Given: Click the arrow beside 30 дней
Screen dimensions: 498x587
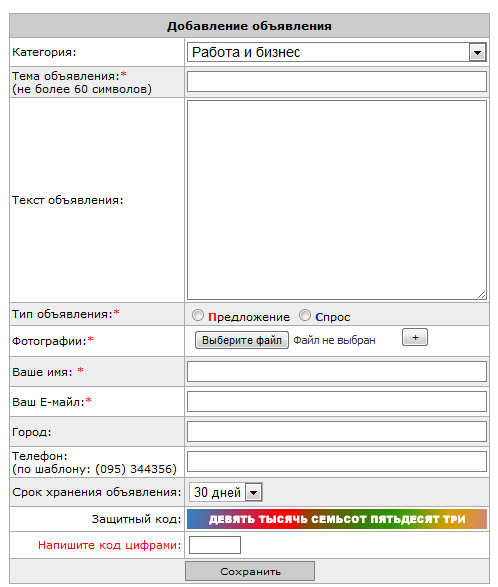Looking at the screenshot, I should [x=254, y=492].
